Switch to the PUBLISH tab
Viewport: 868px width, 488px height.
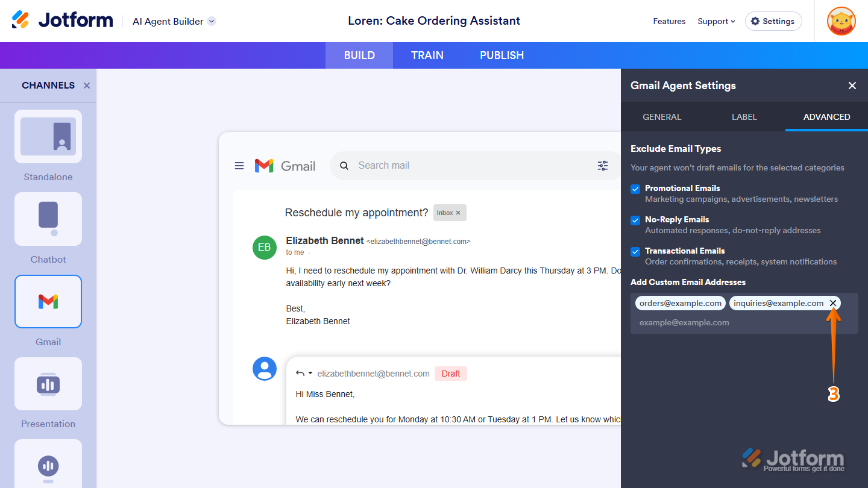click(502, 55)
